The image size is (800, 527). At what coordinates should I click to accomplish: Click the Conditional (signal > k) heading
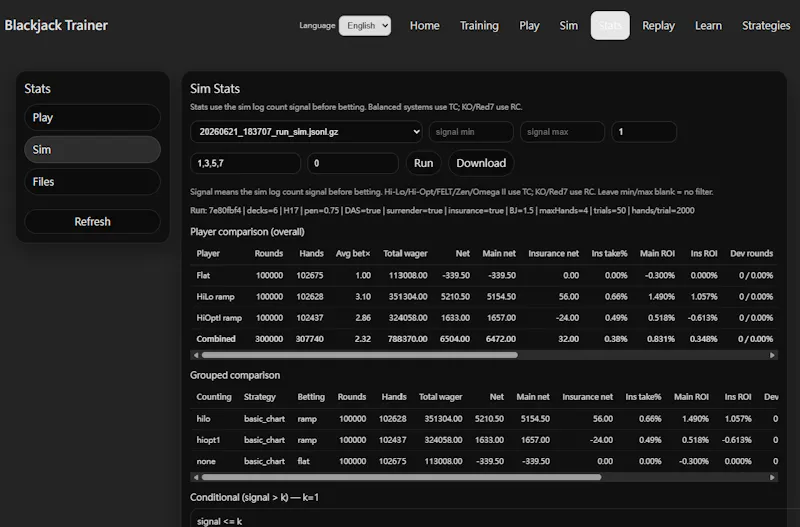pyautogui.click(x=254, y=497)
